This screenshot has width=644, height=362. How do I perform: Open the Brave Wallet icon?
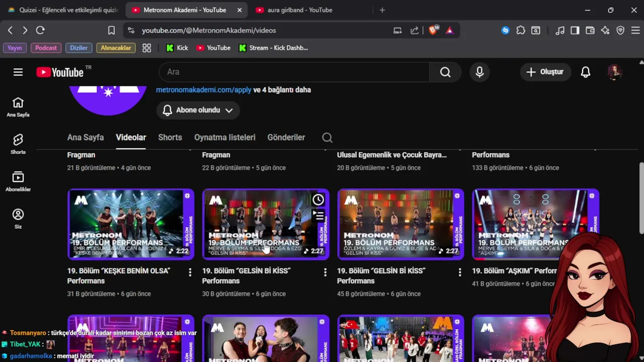tap(590, 30)
